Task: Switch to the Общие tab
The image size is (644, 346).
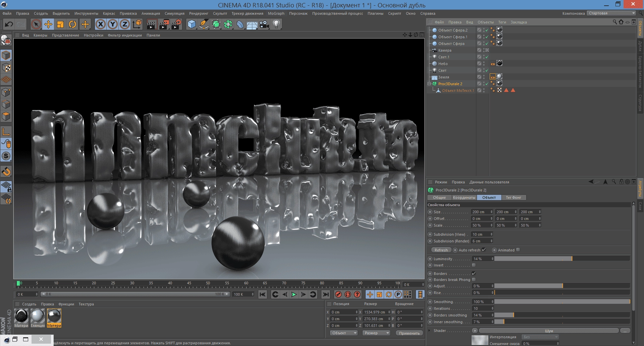Action: 439,197
